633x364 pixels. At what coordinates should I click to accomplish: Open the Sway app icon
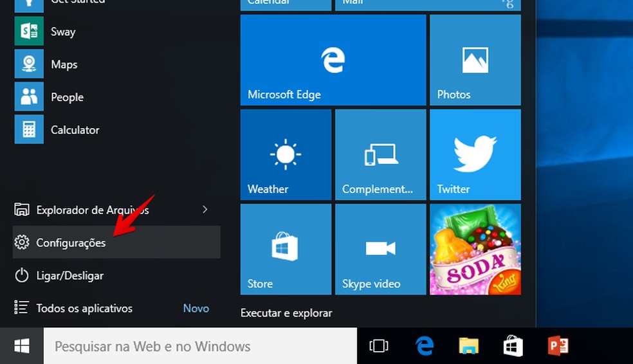(29, 31)
